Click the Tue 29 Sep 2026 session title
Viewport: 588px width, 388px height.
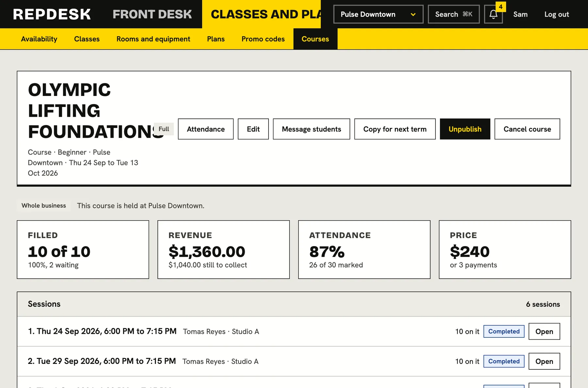pyautogui.click(x=102, y=361)
